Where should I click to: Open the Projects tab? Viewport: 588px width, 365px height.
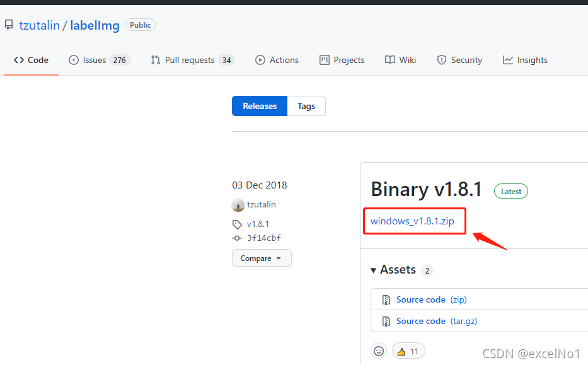342,60
